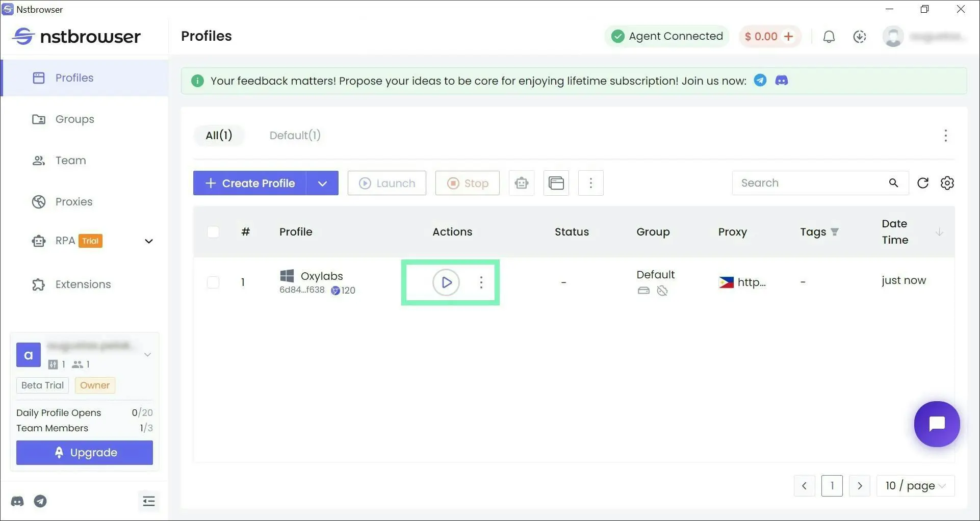
Task: Click the robot RPA toolbar icon
Action: 521,183
